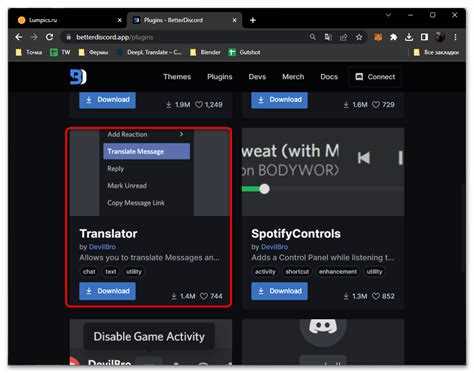Viewport: 474px width, 373px height.
Task: Open the TW bookmark
Action: pos(60,52)
